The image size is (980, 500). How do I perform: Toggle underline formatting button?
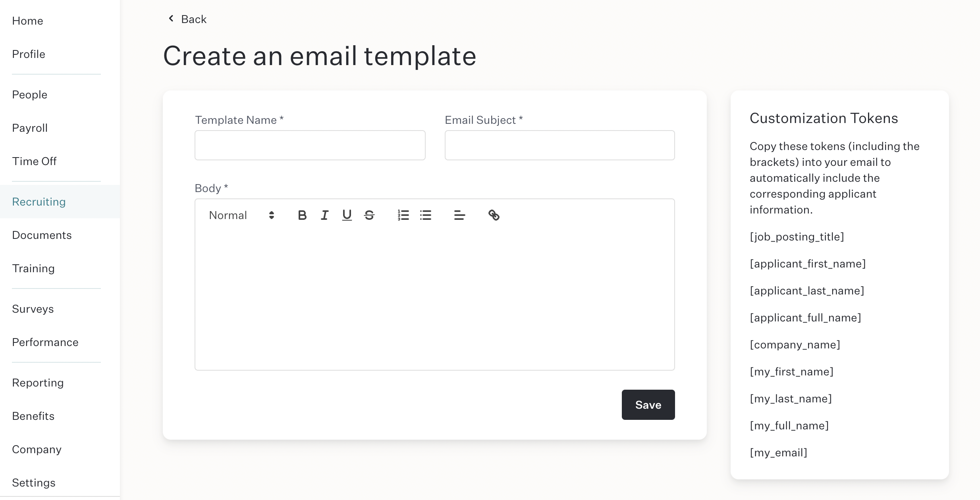347,215
